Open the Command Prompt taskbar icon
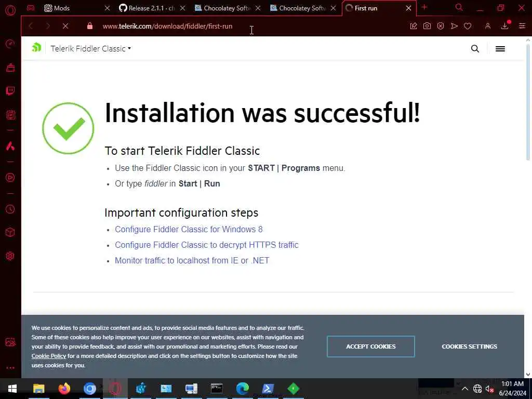The image size is (532, 399). pos(217,389)
